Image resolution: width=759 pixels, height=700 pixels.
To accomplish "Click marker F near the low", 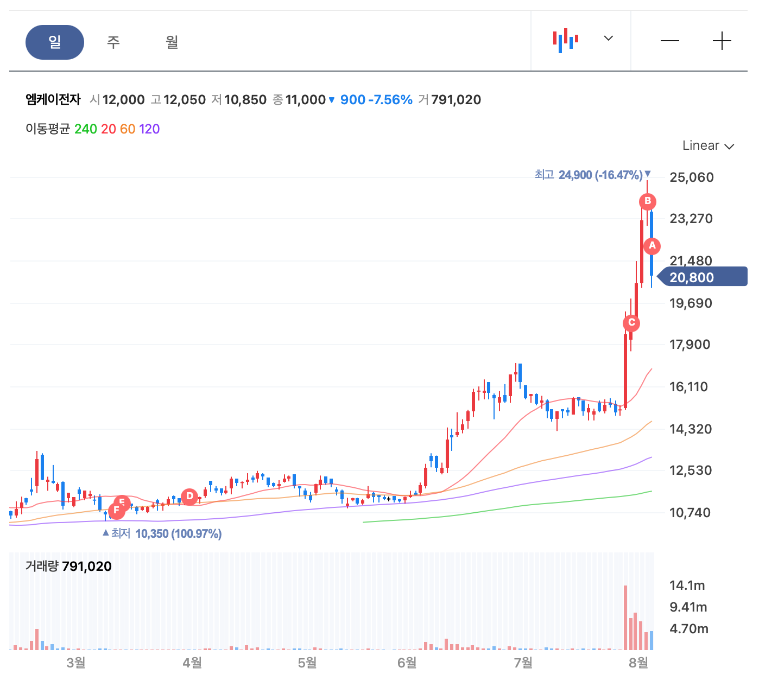I will (x=116, y=511).
